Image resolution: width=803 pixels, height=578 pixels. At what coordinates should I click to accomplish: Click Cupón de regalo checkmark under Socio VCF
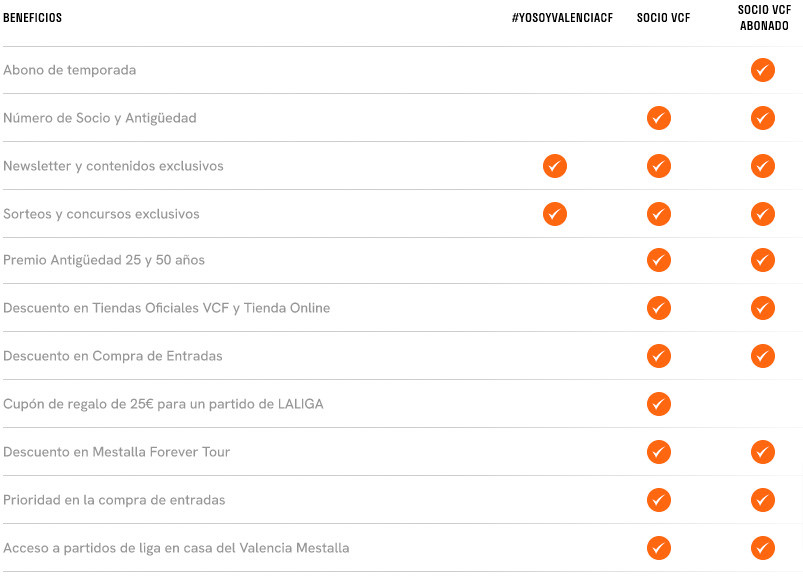[658, 404]
